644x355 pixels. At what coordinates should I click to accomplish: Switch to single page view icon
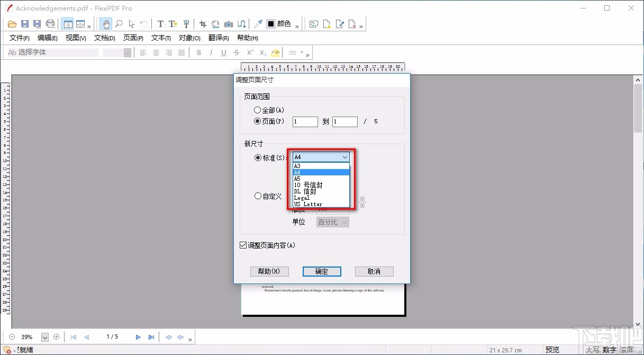(68, 24)
